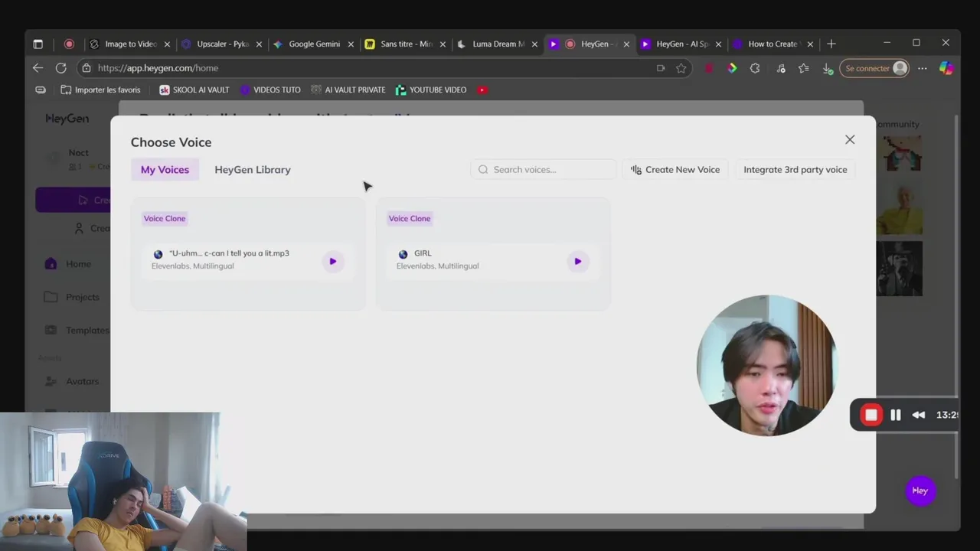Click Integrate 3rd party voice button

795,170
